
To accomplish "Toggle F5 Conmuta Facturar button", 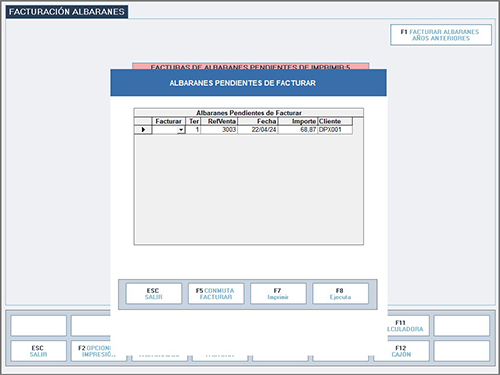I will point(216,294).
